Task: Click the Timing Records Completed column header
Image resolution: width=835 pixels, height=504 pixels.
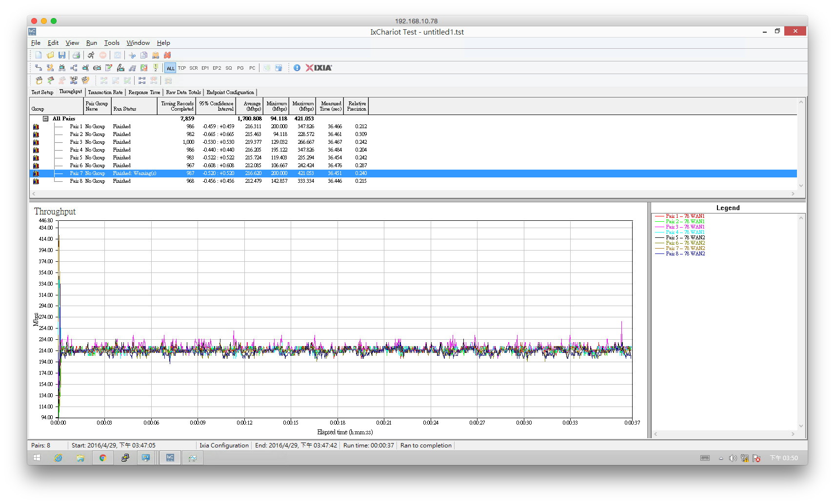Action: click(x=177, y=106)
